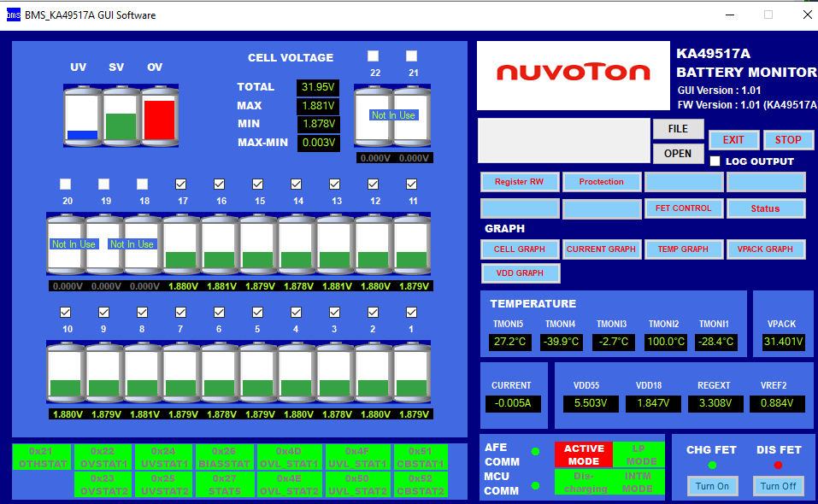Click the MCU COMM green status indicator

535,485
